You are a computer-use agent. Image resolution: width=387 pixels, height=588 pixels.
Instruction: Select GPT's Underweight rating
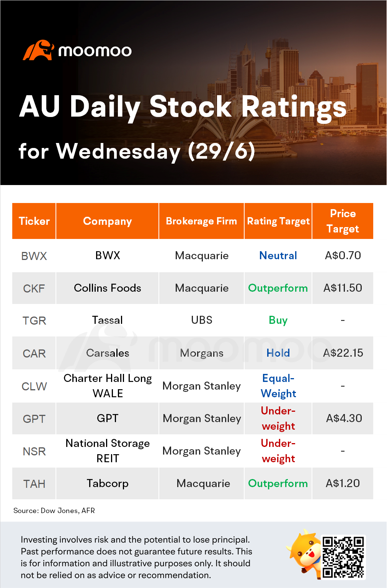[x=278, y=418]
